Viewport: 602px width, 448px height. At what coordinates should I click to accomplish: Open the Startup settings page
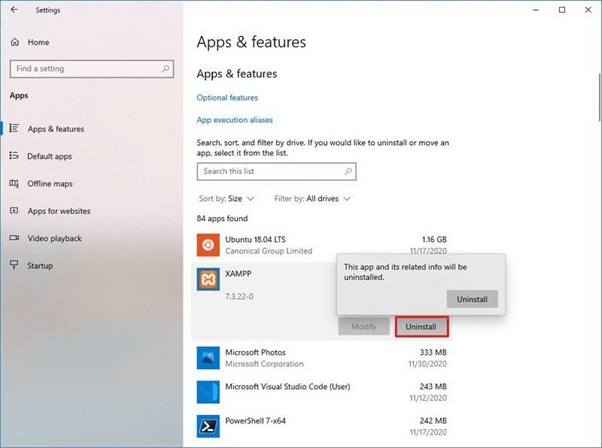coord(40,265)
